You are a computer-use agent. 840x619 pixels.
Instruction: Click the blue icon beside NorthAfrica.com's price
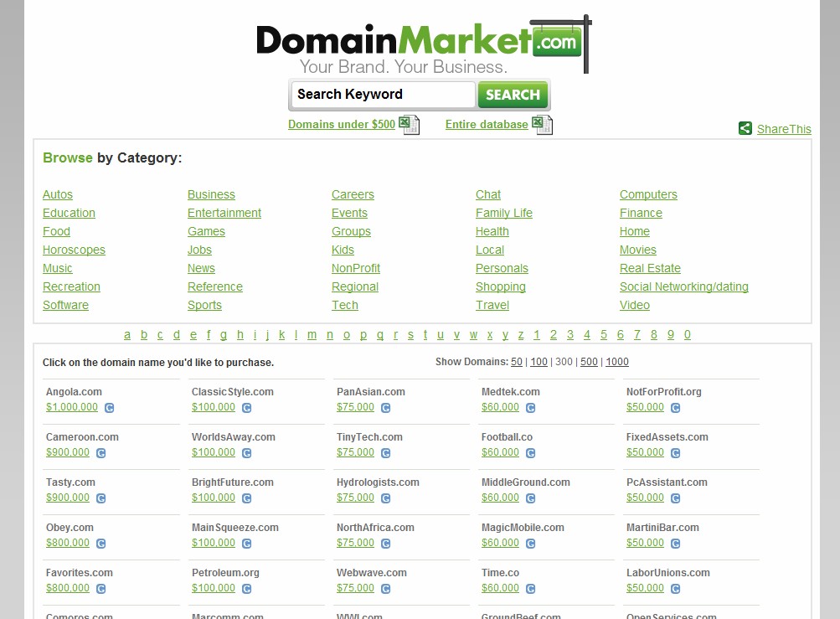click(x=386, y=544)
